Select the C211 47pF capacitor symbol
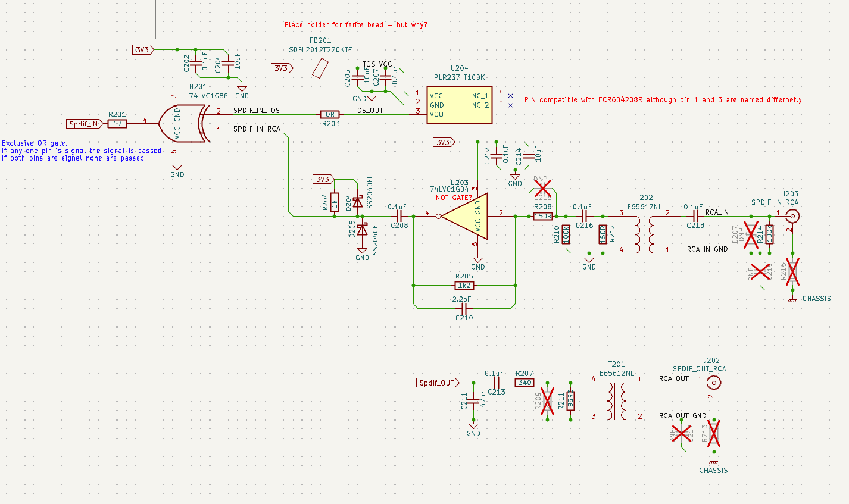 (x=473, y=401)
